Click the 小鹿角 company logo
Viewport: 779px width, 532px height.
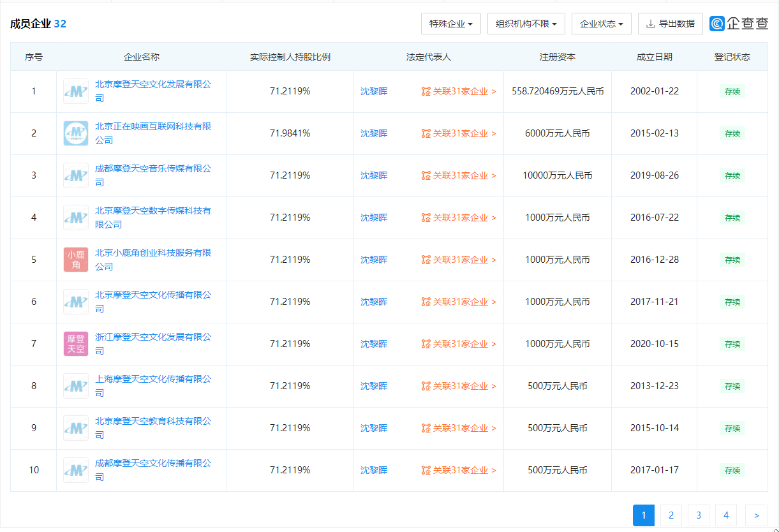tap(76, 260)
